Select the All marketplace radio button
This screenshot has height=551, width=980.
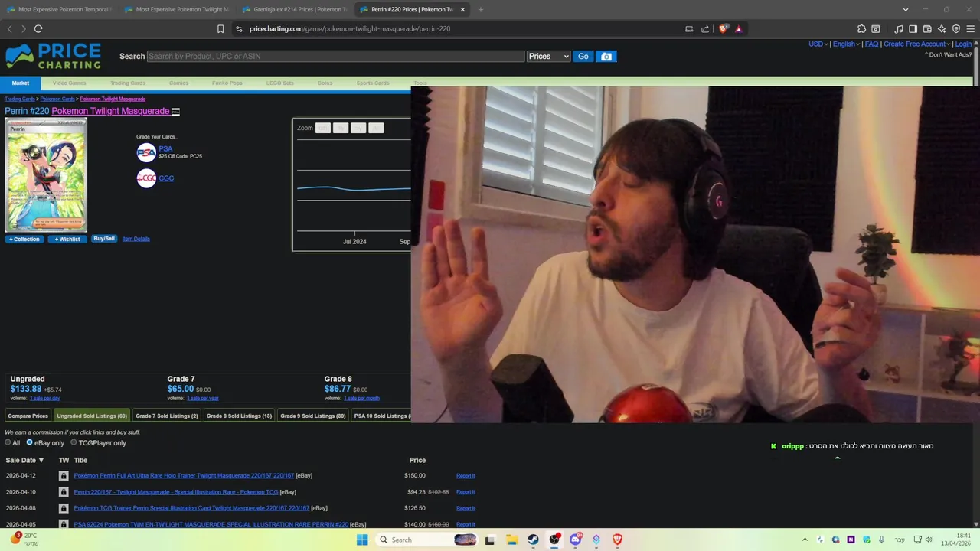(x=8, y=442)
